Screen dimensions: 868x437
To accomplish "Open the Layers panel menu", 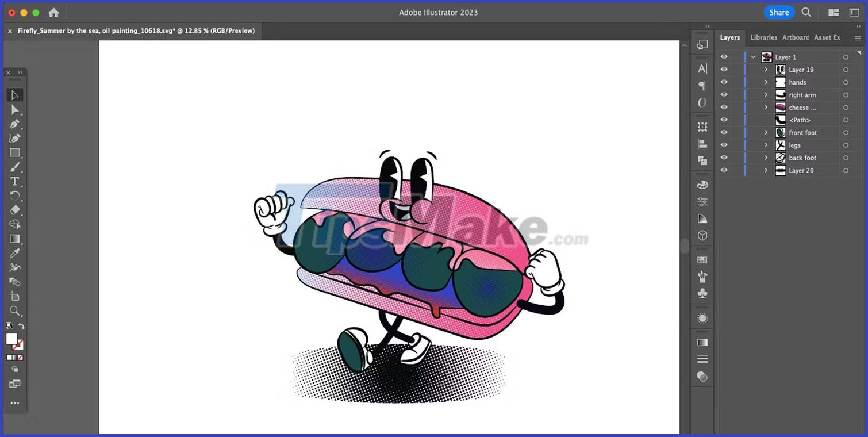I will click(859, 37).
